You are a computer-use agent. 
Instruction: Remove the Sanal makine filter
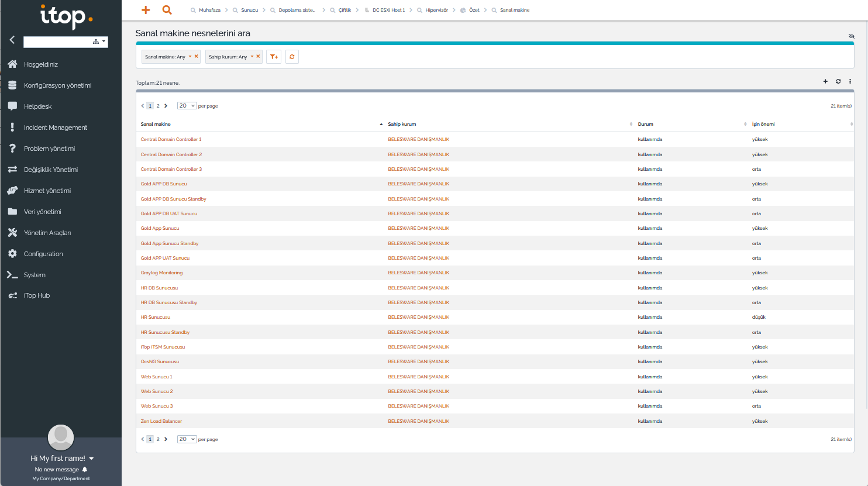[196, 56]
